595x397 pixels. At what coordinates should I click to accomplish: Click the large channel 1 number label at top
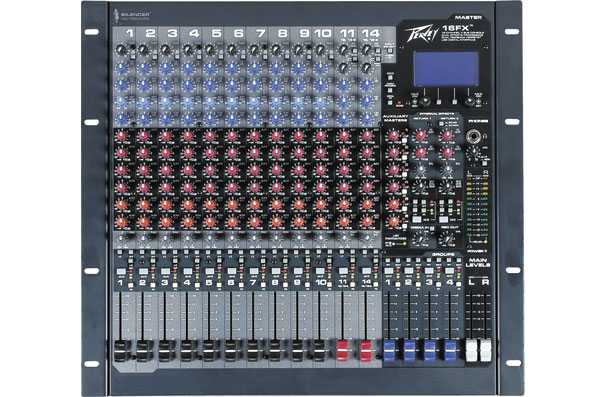(x=129, y=33)
